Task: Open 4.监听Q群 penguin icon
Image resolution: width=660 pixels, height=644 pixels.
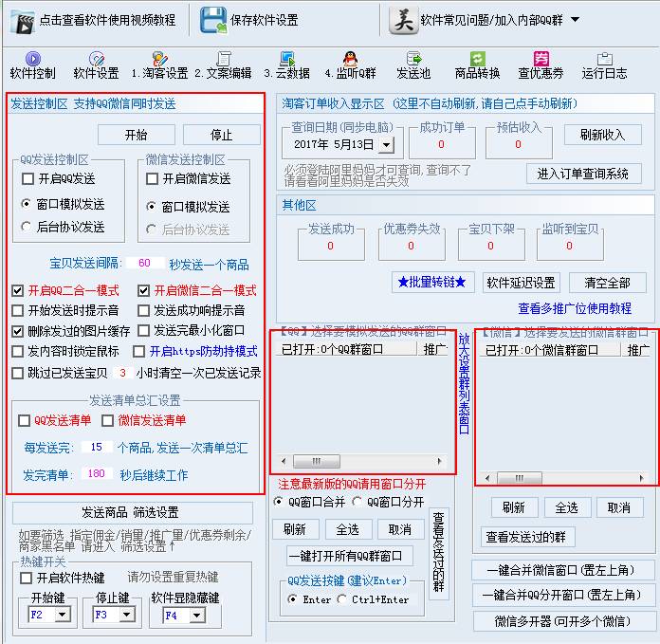Action: click(350, 59)
